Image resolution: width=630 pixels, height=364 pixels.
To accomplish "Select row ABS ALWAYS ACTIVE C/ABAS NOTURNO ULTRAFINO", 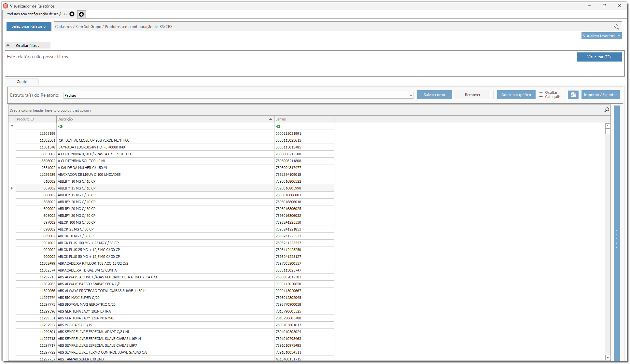I will 175,277.
